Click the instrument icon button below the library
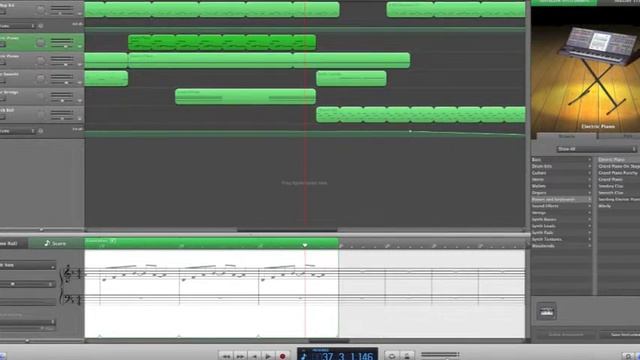The height and width of the screenshot is (360, 640). [546, 312]
